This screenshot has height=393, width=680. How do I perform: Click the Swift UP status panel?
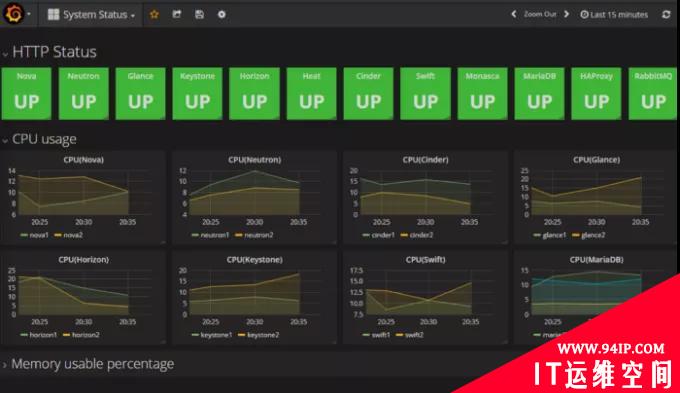coord(425,93)
